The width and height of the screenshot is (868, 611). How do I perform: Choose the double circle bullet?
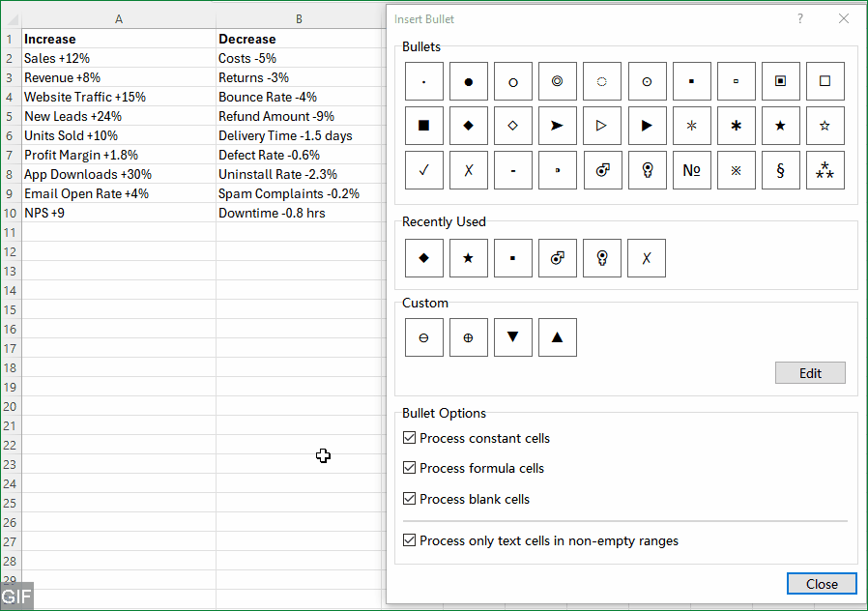click(558, 82)
